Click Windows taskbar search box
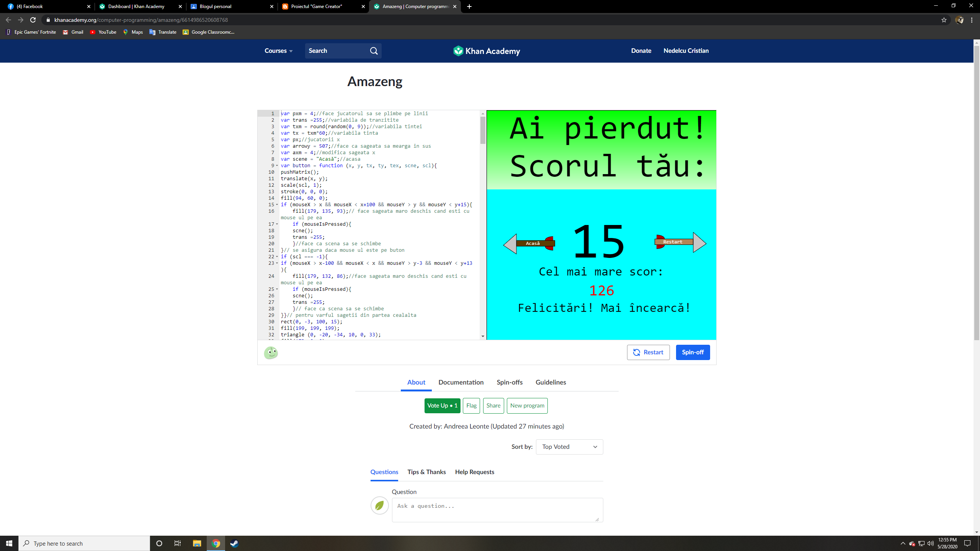980x551 pixels. (x=84, y=543)
